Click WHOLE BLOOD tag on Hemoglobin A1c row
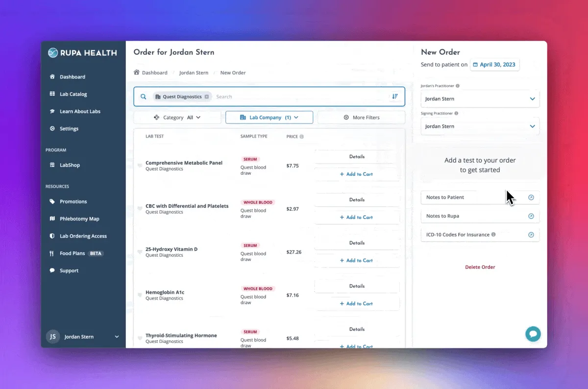 [x=258, y=289]
